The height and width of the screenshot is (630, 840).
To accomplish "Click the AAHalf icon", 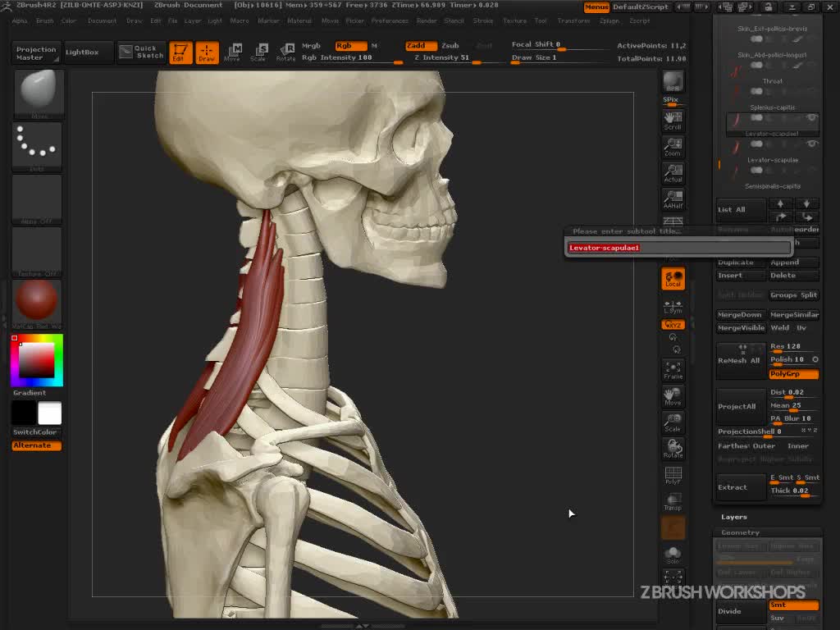I will tap(673, 199).
